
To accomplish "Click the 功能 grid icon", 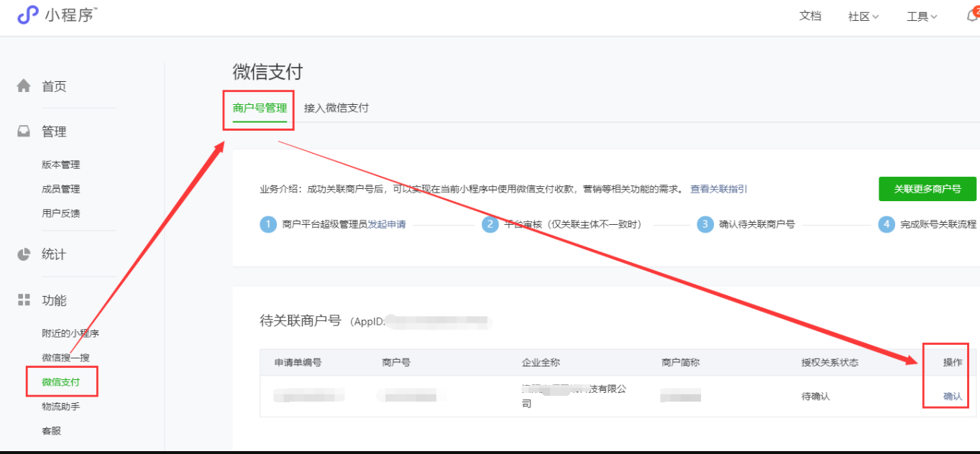I will [x=24, y=300].
